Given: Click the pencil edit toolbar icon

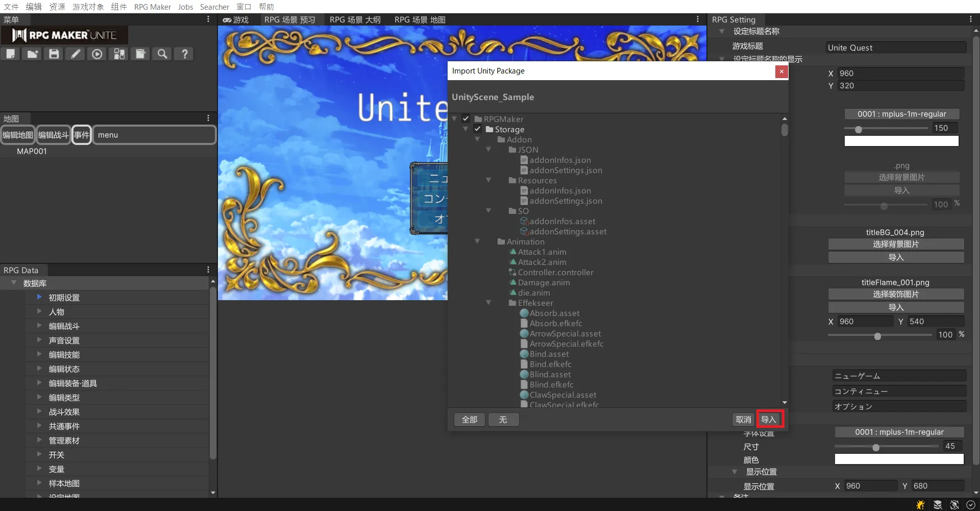Looking at the screenshot, I should click(x=76, y=54).
